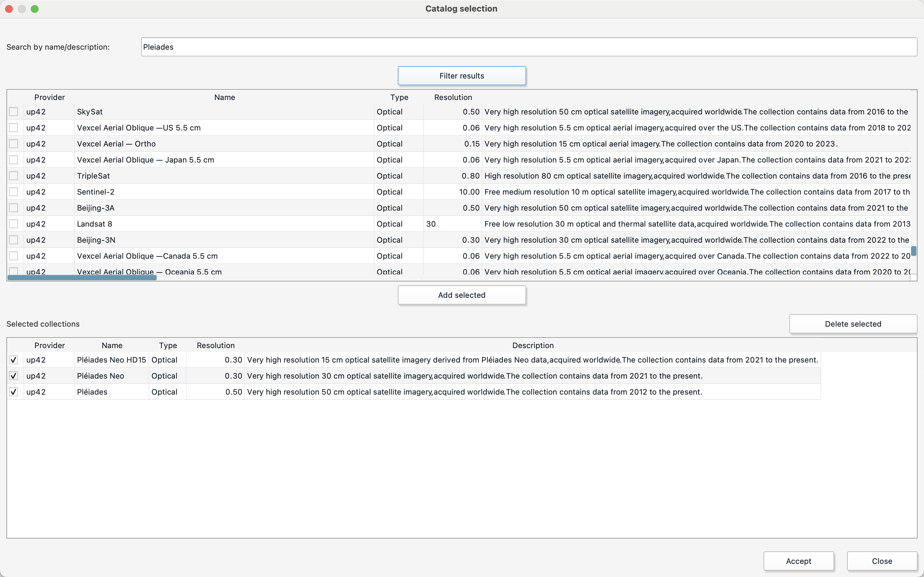This screenshot has height=577, width=924.
Task: Click the Type column header
Action: (398, 97)
